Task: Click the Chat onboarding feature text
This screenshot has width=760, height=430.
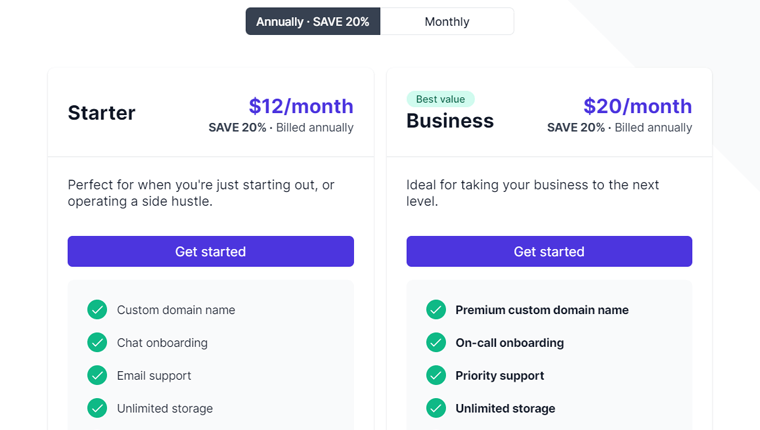Action: (x=162, y=343)
